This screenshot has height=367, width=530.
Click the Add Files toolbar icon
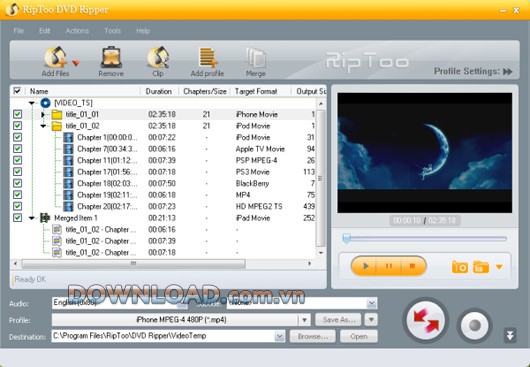click(56, 57)
